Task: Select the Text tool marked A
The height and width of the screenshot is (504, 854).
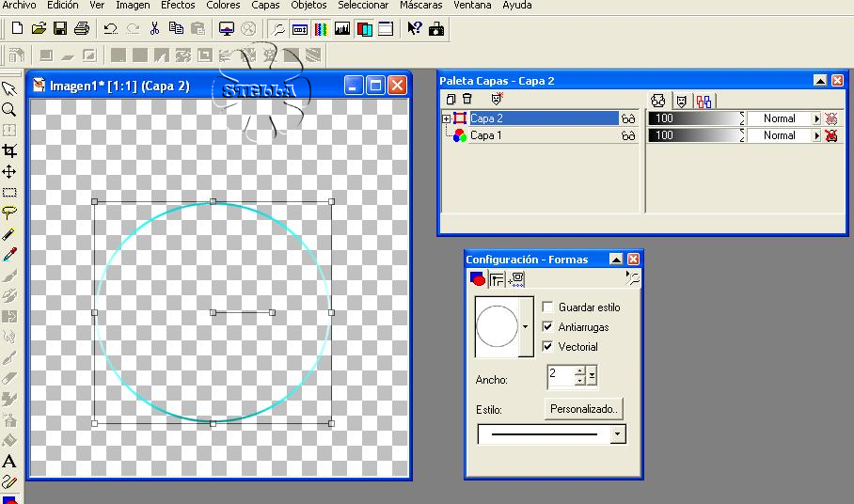Action: click(9, 461)
